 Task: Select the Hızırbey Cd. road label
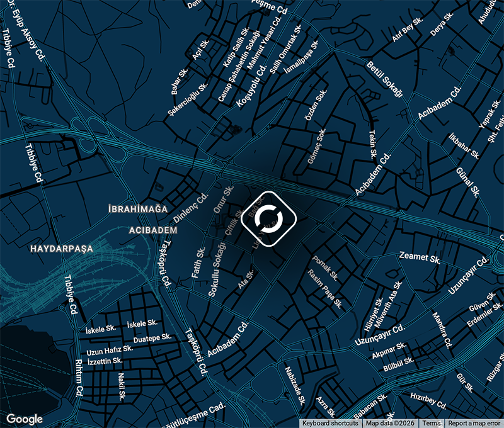[428, 397]
